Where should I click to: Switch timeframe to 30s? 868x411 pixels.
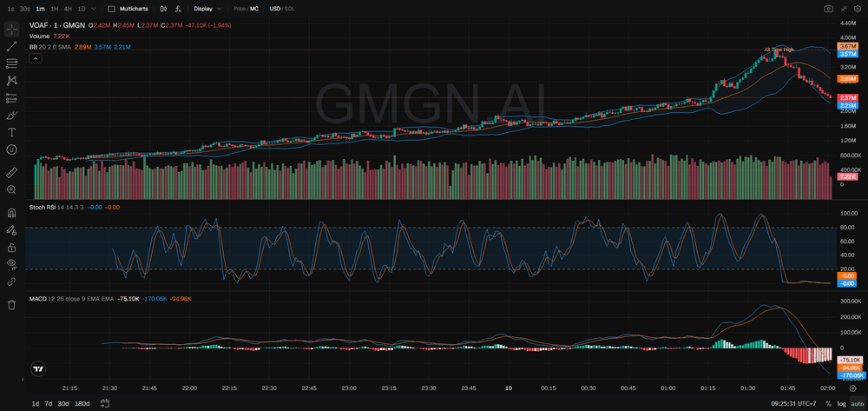pyautogui.click(x=25, y=9)
